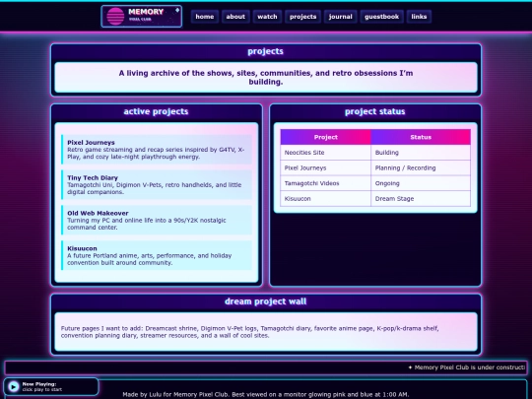This screenshot has height=399, width=532.
Task: Click the Old Web Makeover project title
Action: click(x=98, y=213)
